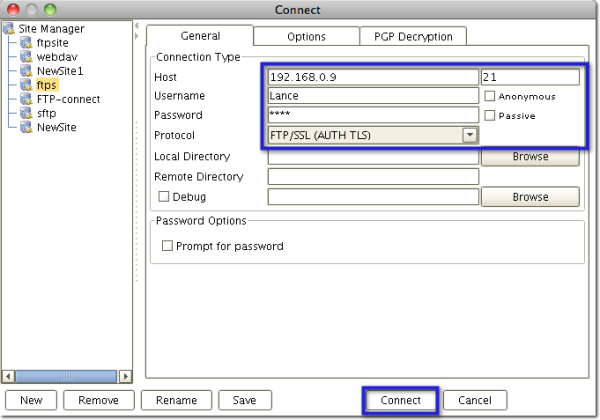Click the Local Directory field
Screen dimensions: 600x420
click(x=373, y=156)
